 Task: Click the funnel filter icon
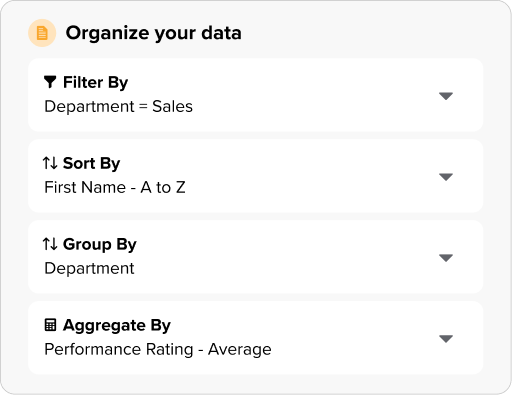[50, 82]
